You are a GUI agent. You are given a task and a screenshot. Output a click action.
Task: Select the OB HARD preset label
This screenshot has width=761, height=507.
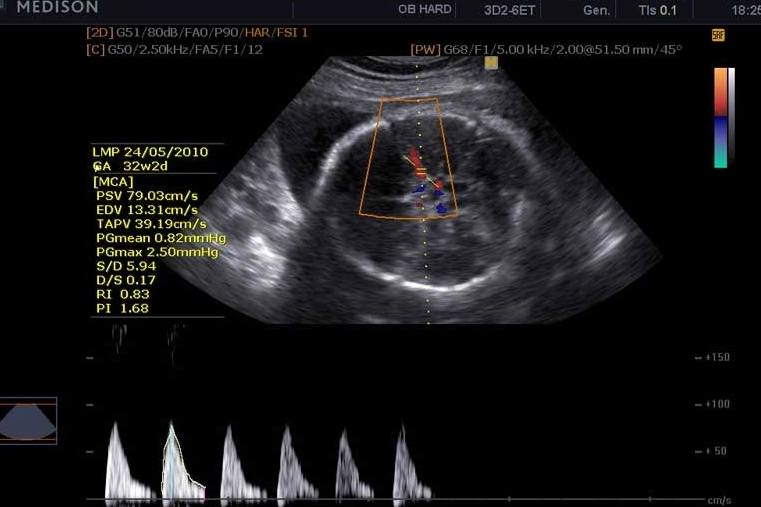pos(425,9)
